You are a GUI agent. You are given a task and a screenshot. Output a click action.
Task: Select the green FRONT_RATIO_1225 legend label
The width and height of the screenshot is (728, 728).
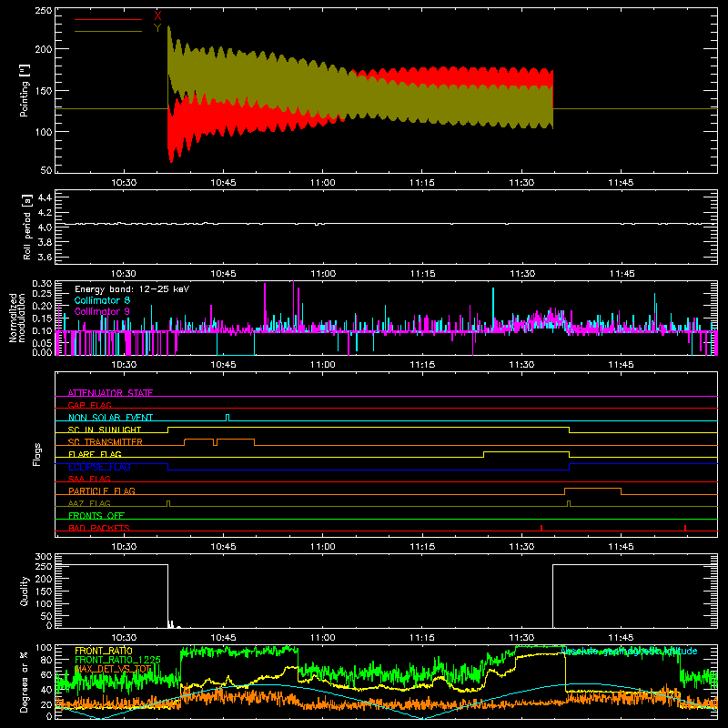117,660
